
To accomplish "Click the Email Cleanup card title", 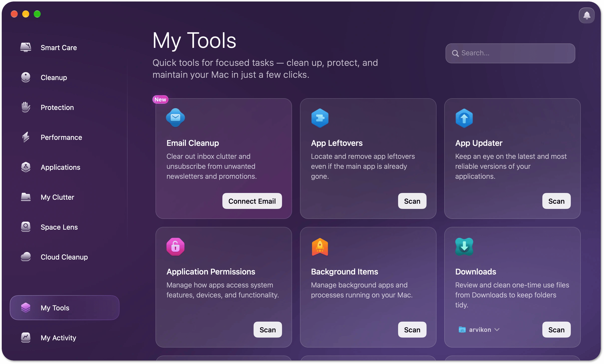I will tap(193, 143).
